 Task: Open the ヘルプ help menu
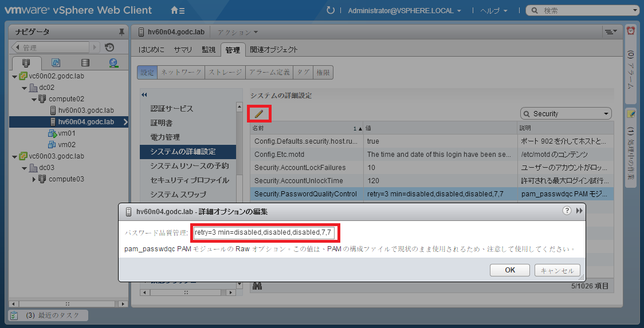click(x=494, y=11)
